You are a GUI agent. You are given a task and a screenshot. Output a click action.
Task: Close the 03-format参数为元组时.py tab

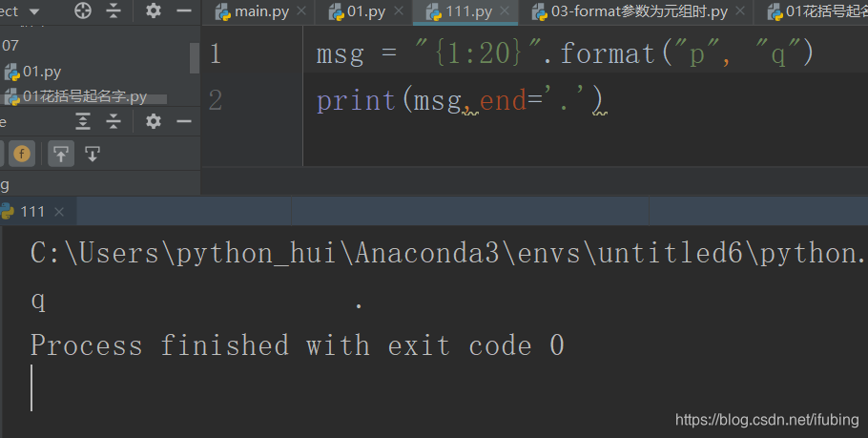(741, 11)
